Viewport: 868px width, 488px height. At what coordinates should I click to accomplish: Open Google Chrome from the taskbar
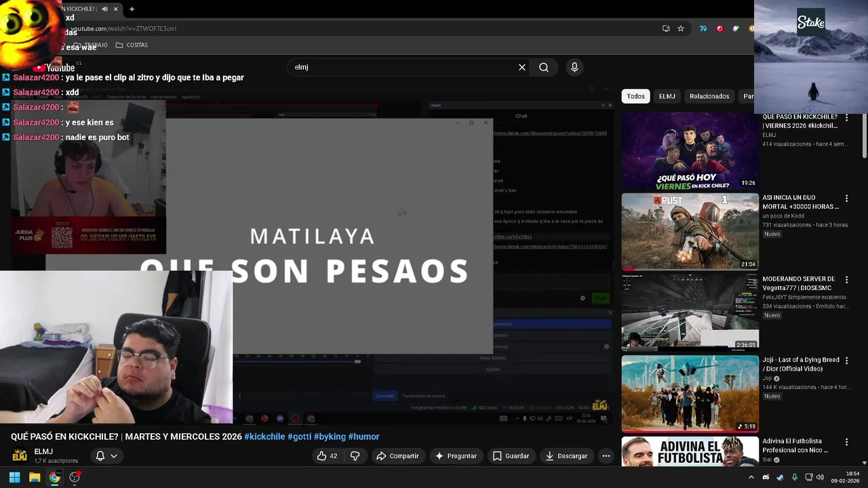[x=54, y=477]
